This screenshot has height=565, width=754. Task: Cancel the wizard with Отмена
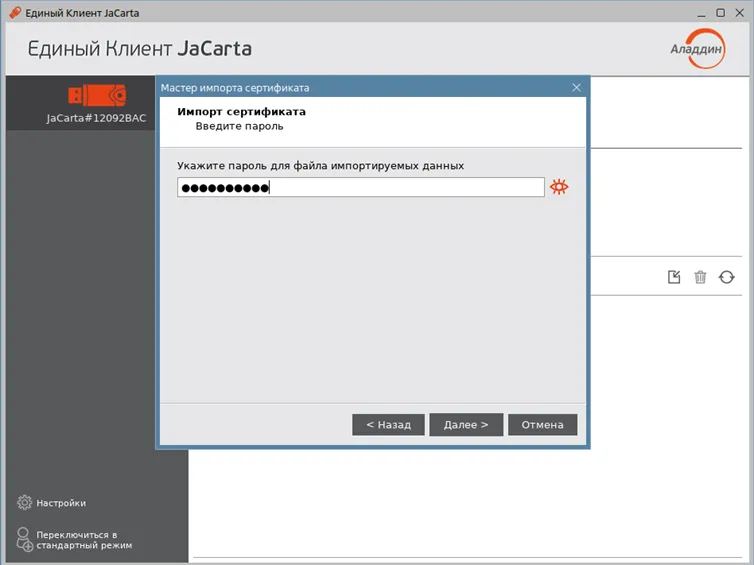542,425
